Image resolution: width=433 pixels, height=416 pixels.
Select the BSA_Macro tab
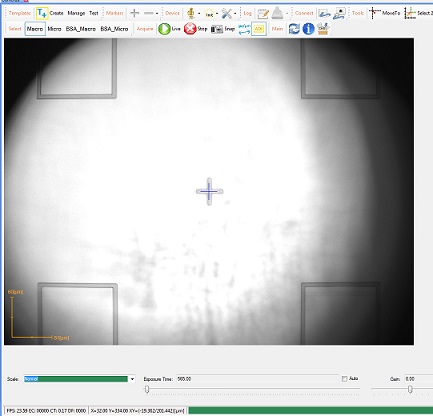(x=81, y=29)
